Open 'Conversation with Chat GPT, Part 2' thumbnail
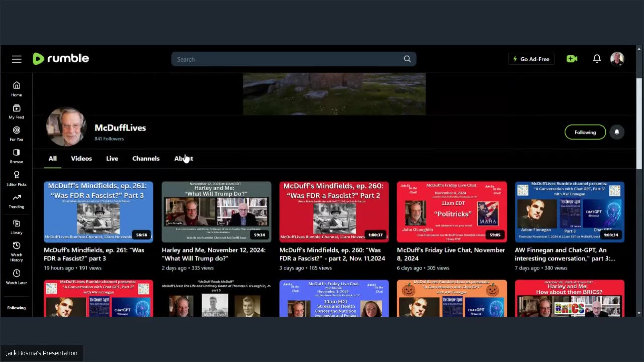This screenshot has height=362, width=644. pyautogui.click(x=99, y=298)
